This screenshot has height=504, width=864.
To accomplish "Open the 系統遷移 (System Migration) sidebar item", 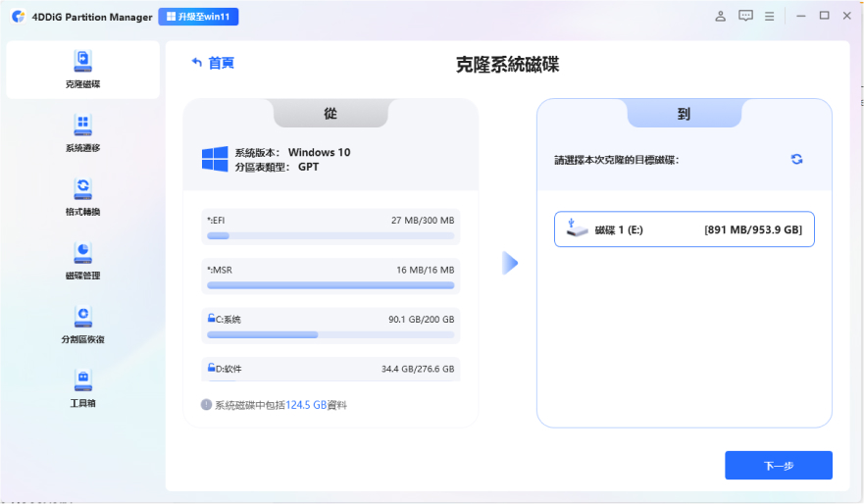I will (x=82, y=133).
